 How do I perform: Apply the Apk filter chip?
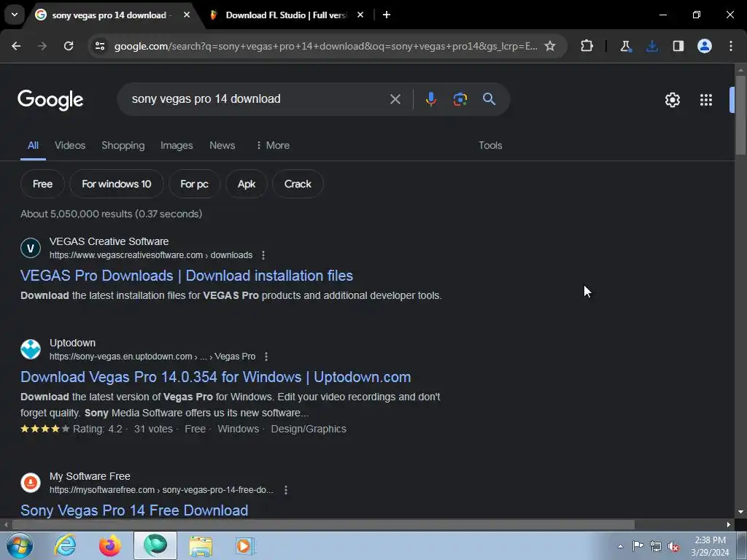pos(247,184)
